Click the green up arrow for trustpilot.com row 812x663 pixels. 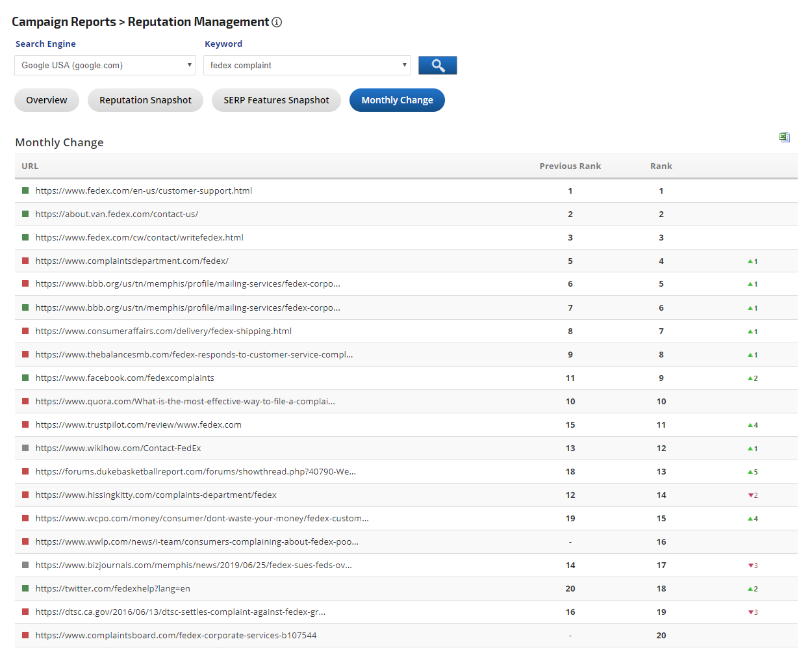pyautogui.click(x=750, y=425)
